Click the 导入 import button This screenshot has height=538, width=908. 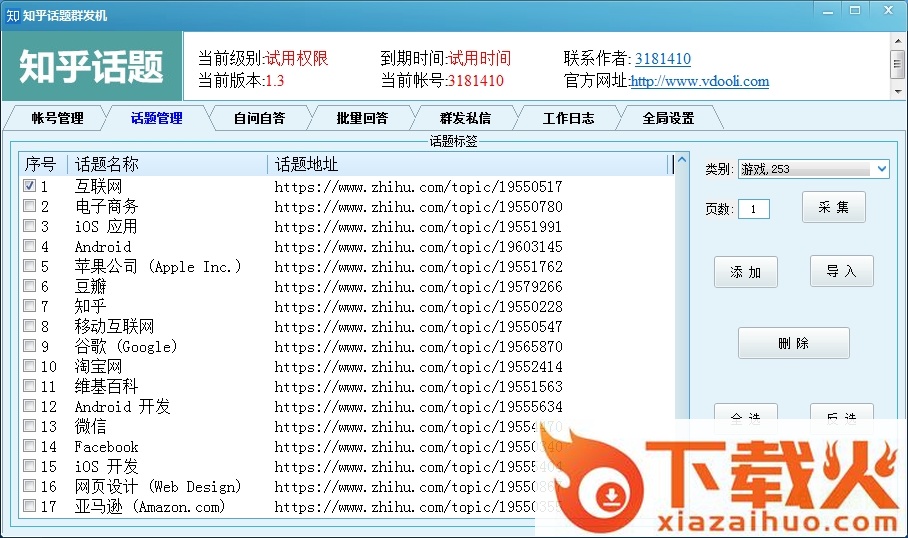click(x=841, y=271)
